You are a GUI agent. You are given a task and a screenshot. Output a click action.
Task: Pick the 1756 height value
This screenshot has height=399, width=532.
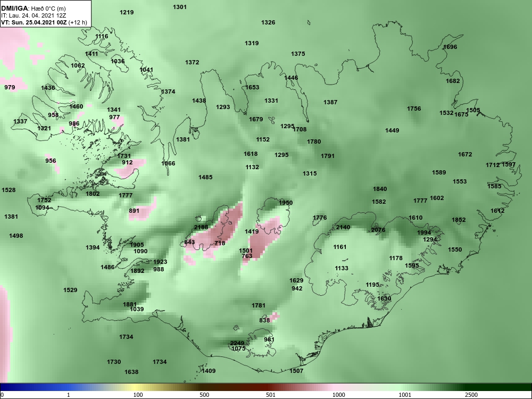(414, 109)
